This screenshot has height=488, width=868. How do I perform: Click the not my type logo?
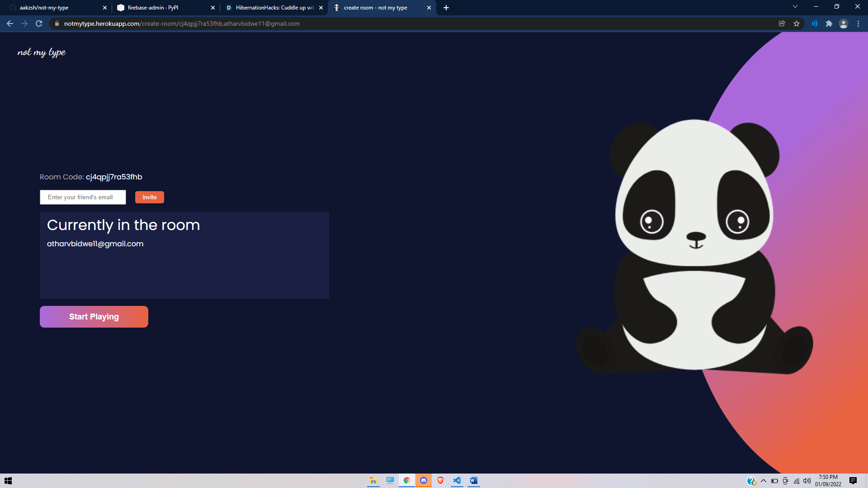point(42,52)
